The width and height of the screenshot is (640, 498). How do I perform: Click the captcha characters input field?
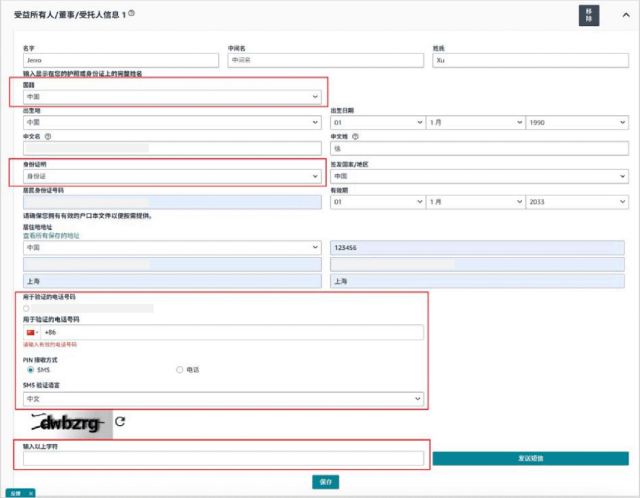click(x=224, y=459)
